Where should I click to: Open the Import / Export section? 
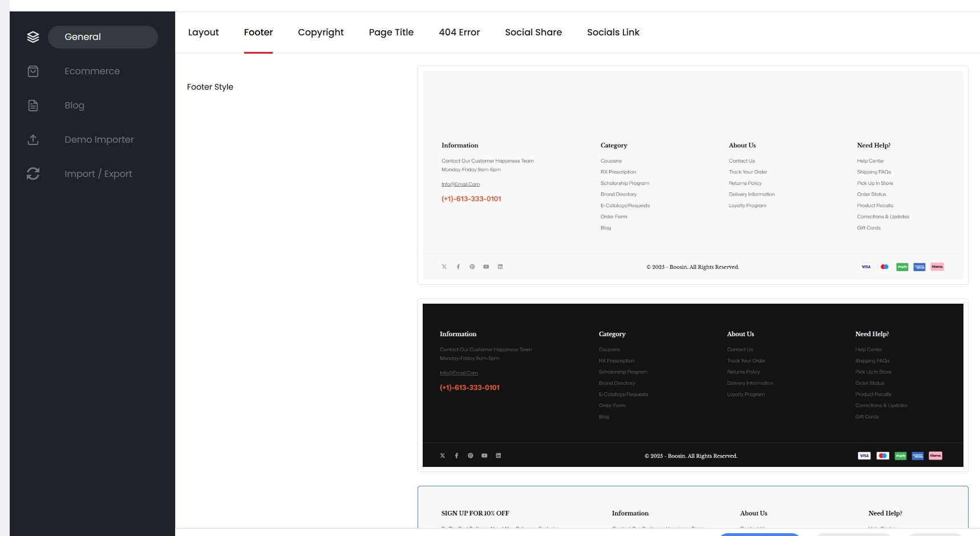[x=98, y=174]
